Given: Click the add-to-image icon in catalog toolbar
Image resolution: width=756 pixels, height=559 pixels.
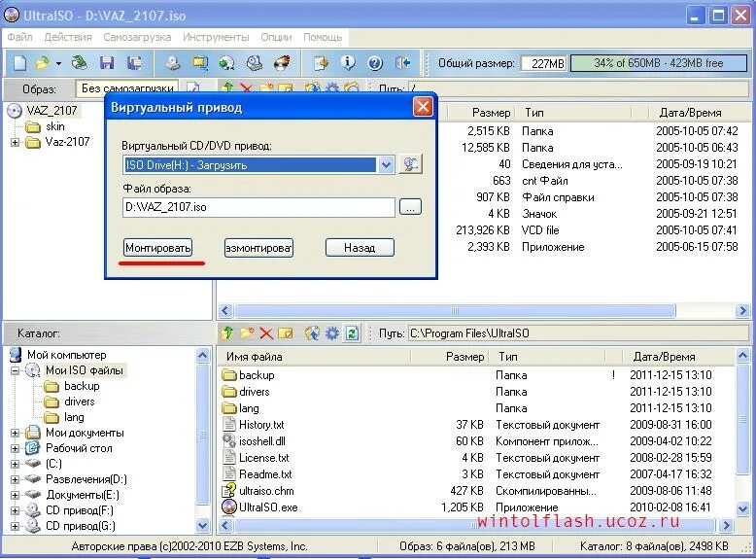Looking at the screenshot, I should [313, 332].
